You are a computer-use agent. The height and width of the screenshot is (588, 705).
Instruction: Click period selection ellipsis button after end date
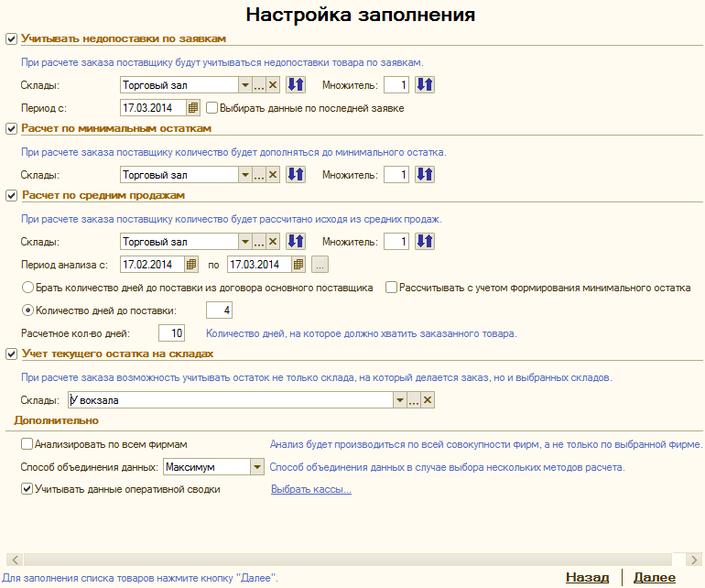click(x=320, y=265)
